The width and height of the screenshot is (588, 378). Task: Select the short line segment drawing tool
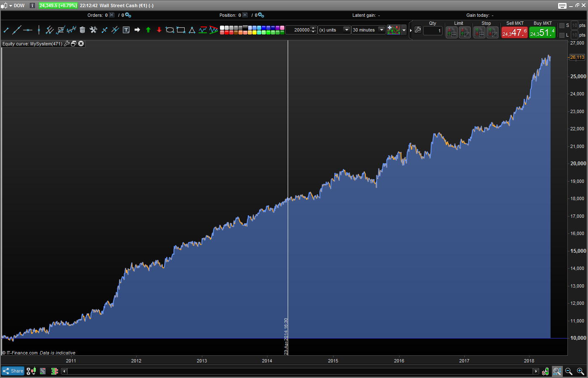pyautogui.click(x=6, y=30)
